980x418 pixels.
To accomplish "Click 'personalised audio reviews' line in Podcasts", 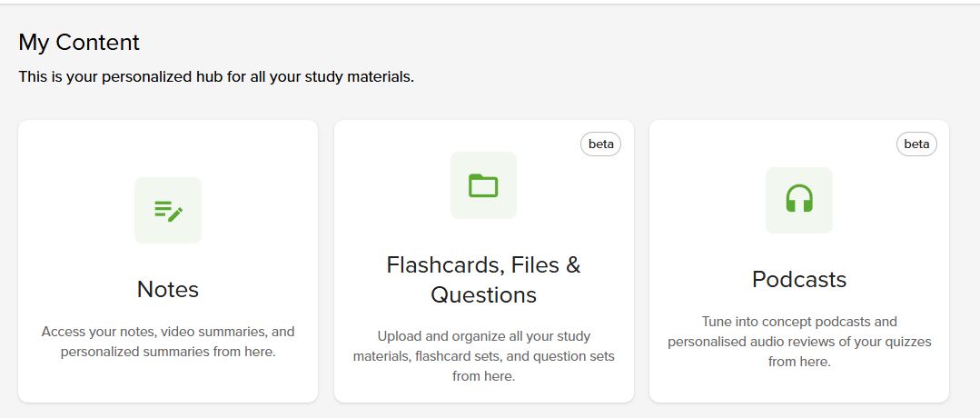I will 799,342.
